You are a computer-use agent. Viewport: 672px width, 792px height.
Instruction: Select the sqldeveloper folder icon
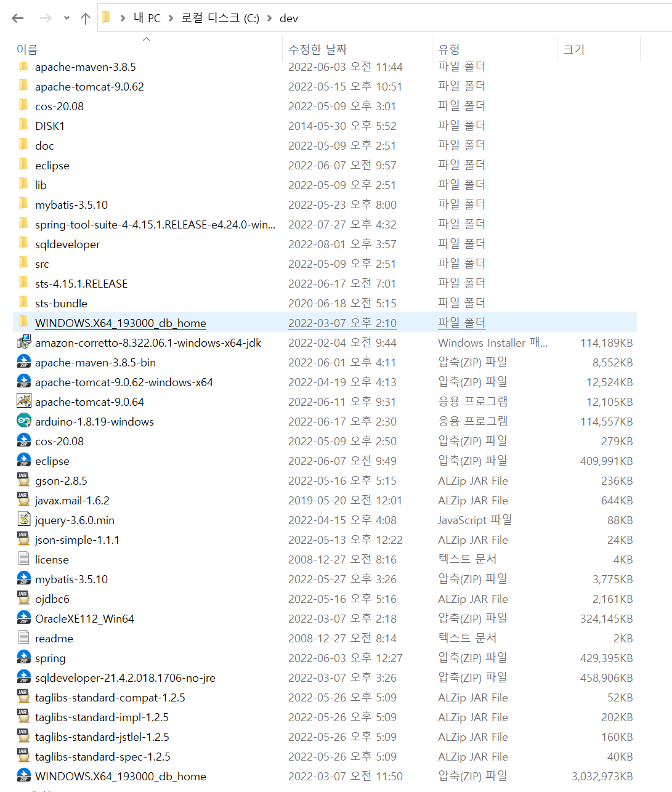pos(23,244)
